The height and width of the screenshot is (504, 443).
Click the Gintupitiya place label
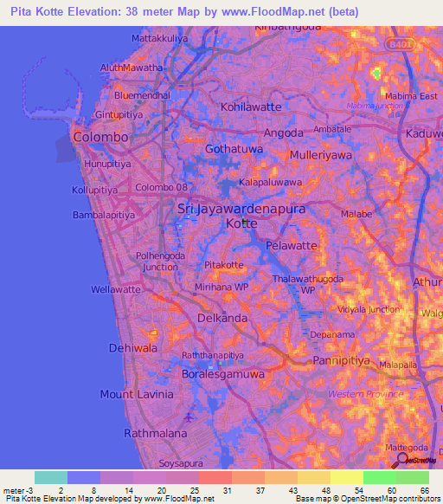coord(119,115)
